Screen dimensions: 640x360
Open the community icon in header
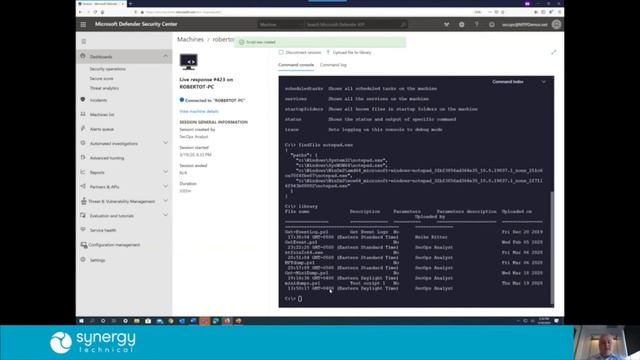pos(447,24)
